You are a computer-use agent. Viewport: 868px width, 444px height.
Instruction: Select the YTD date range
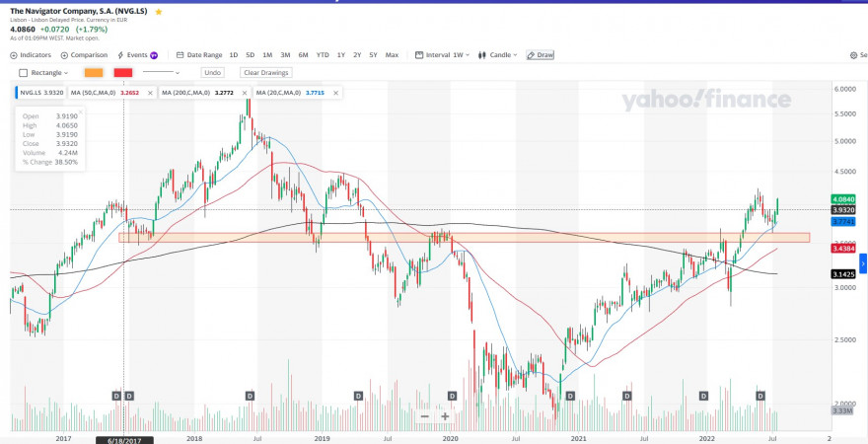coord(323,55)
